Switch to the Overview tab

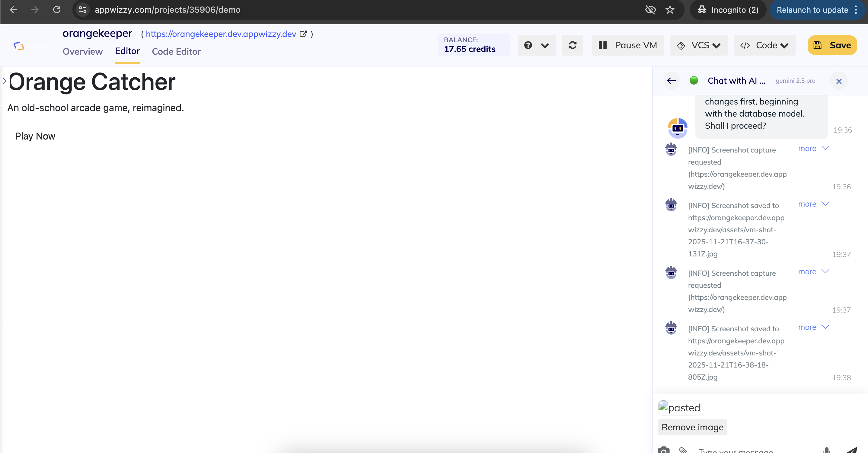pos(83,51)
